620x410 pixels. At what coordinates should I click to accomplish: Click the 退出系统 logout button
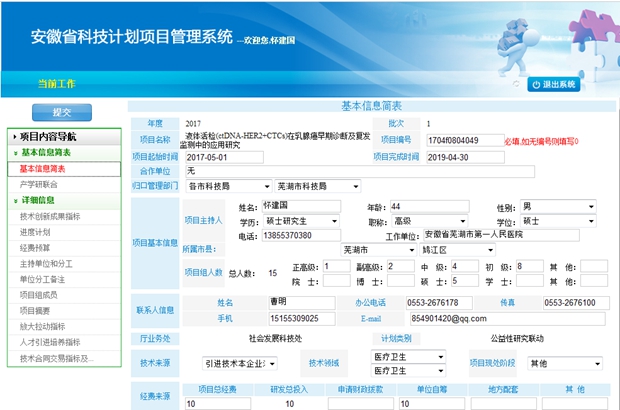point(554,84)
